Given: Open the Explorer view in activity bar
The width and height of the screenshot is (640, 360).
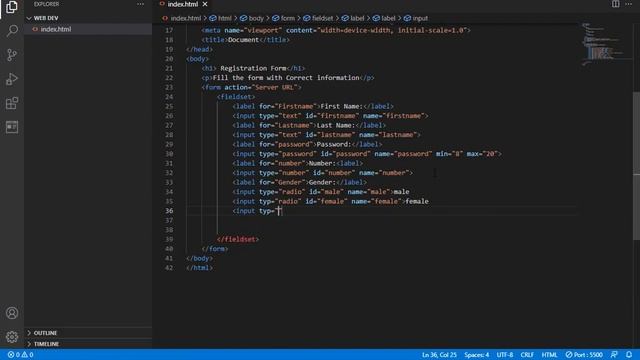Looking at the screenshot, I should [x=12, y=7].
